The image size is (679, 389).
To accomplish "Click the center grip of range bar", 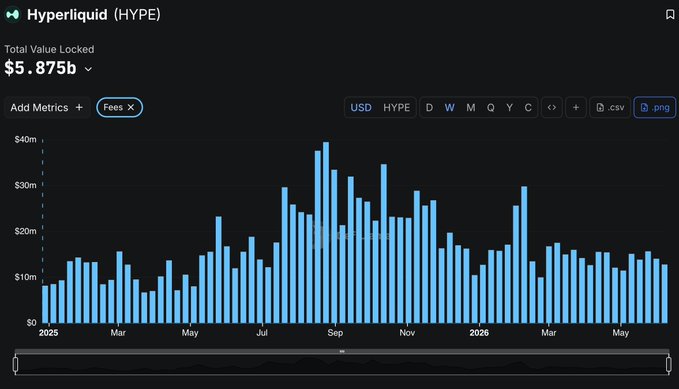I will (342, 351).
